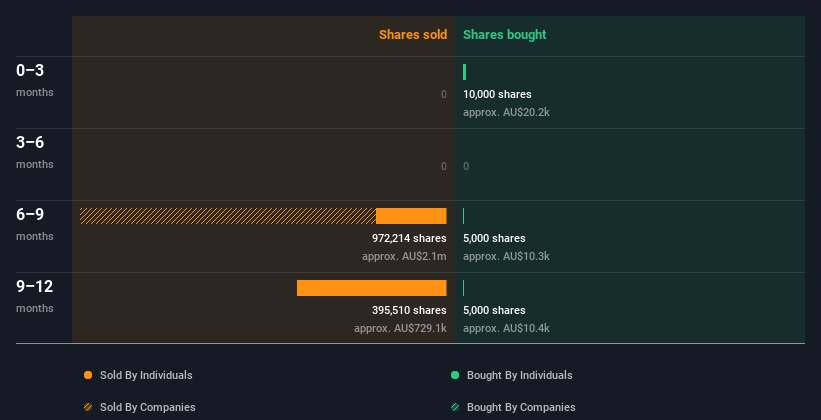Select the 3–6 months row label

(x=35, y=152)
